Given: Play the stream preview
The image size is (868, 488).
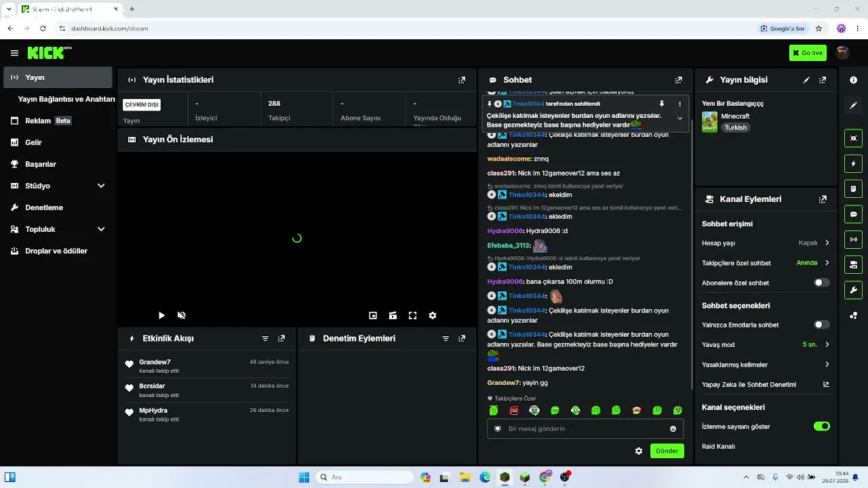Looking at the screenshot, I should tap(161, 315).
